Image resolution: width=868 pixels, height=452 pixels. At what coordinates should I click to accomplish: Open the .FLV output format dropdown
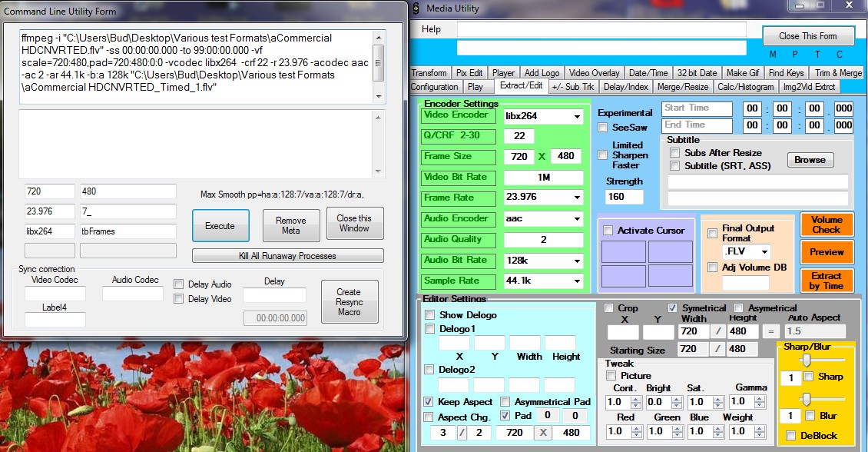764,251
